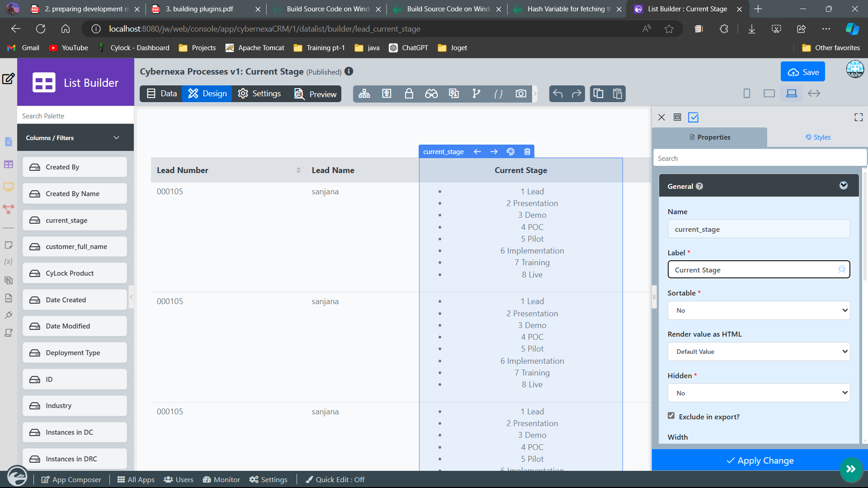Delete current_stage column with trash icon
Image resolution: width=868 pixels, height=488 pixels.
pos(527,152)
